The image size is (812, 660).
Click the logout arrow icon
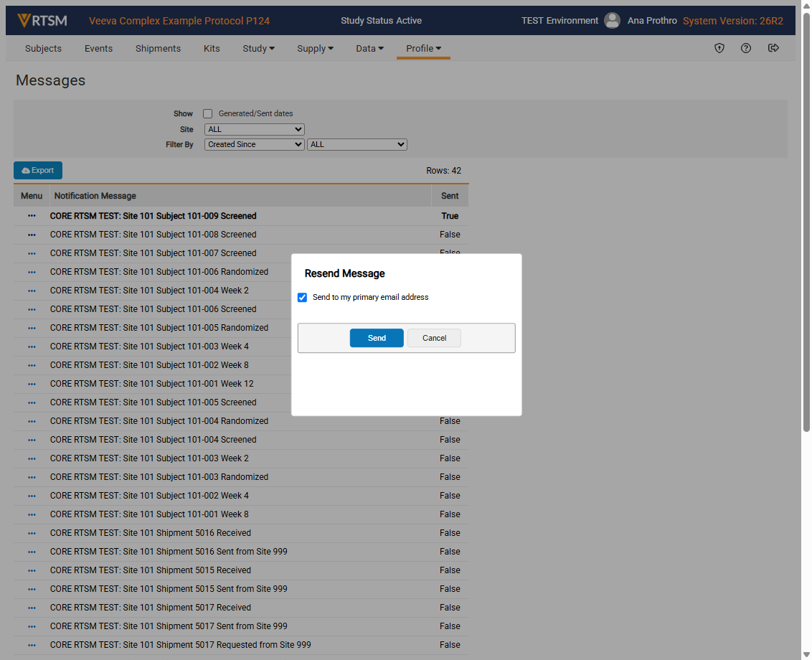(773, 48)
